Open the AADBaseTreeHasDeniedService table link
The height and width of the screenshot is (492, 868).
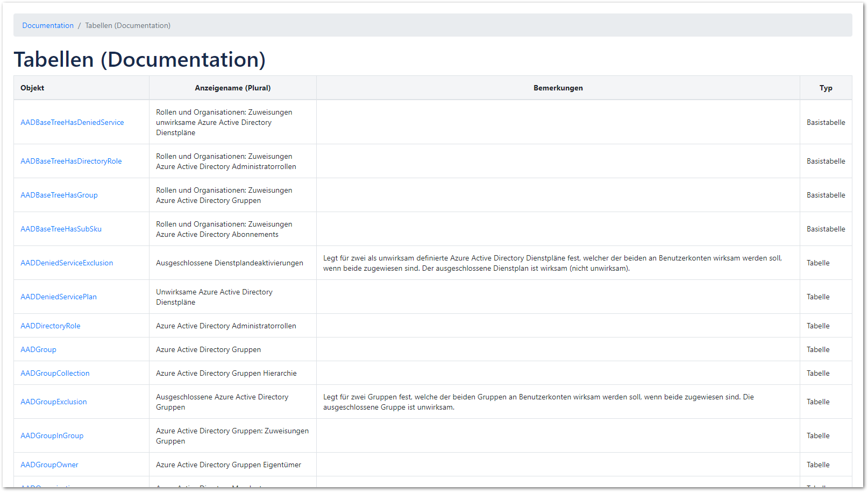coord(72,122)
